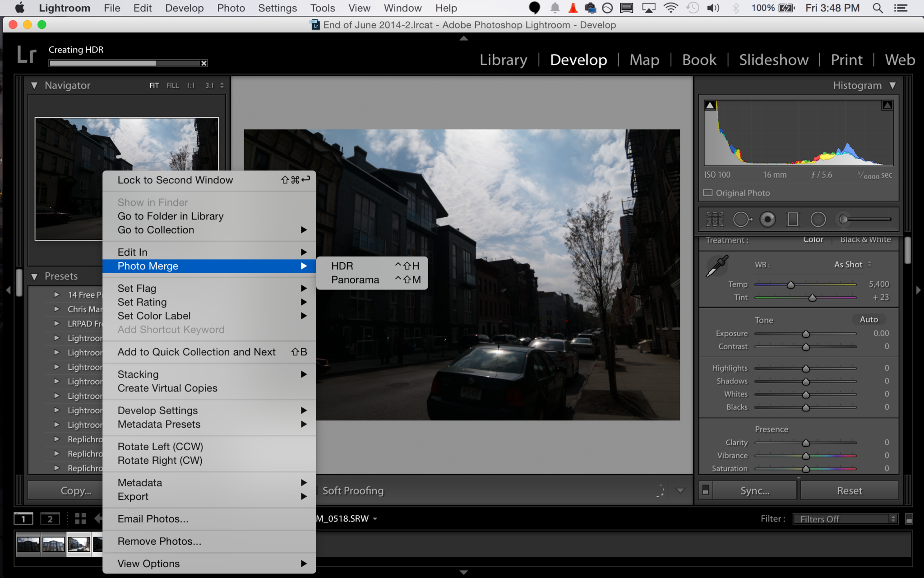Select the first filmstrip thumbnail

[x=28, y=544]
